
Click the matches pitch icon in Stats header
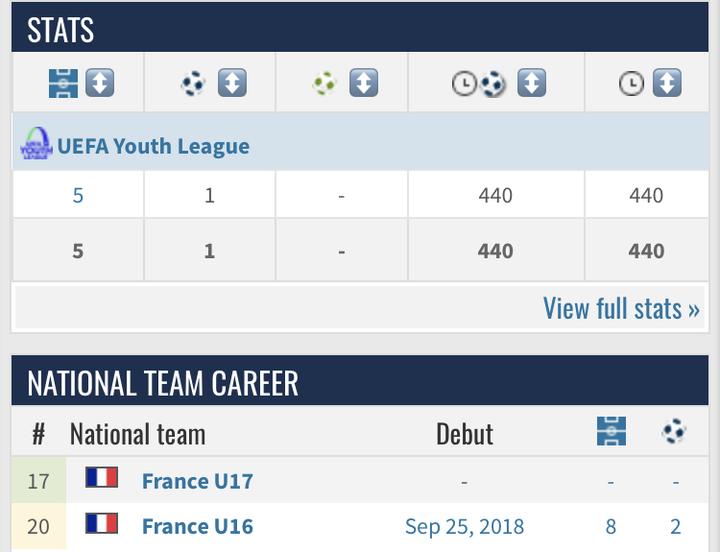pos(63,83)
